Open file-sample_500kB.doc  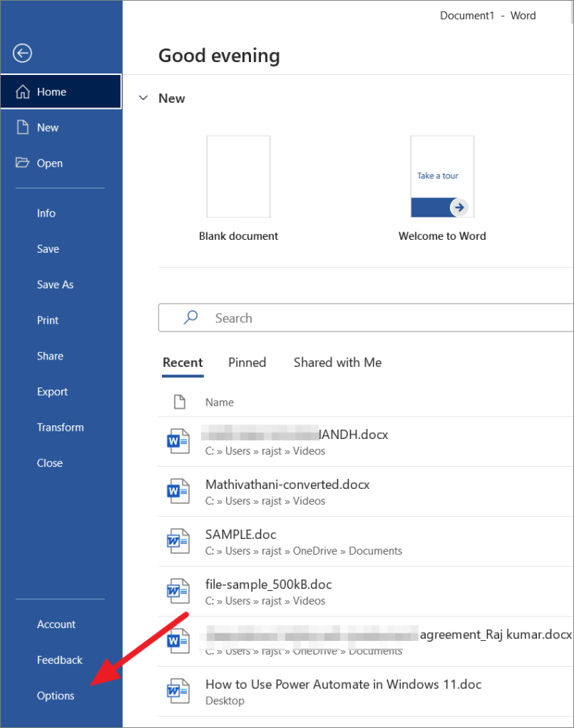pos(366,592)
